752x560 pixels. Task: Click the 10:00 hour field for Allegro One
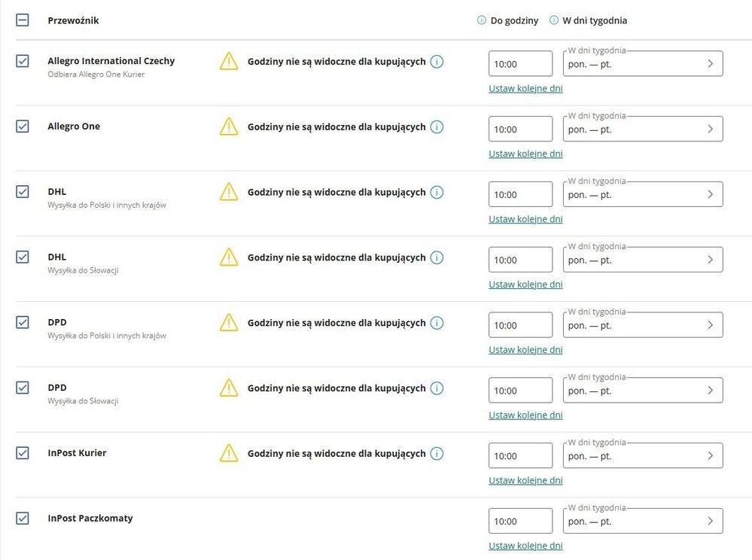coord(520,129)
